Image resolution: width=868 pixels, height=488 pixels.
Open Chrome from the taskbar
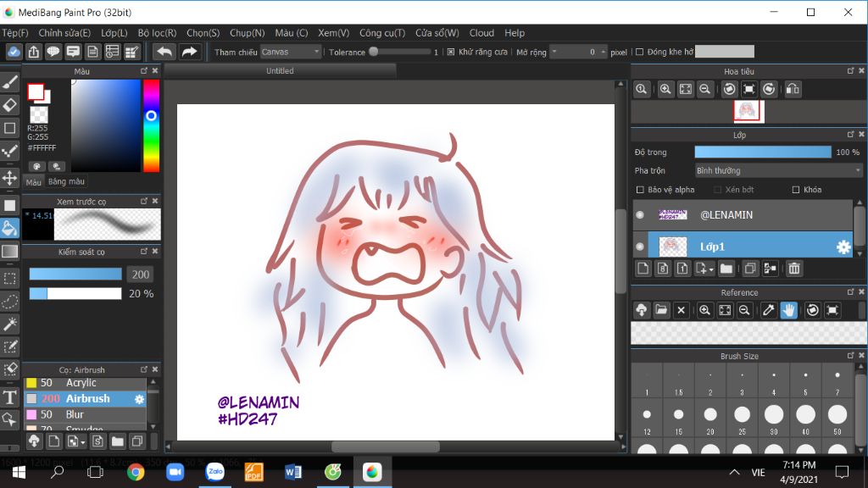tap(136, 472)
